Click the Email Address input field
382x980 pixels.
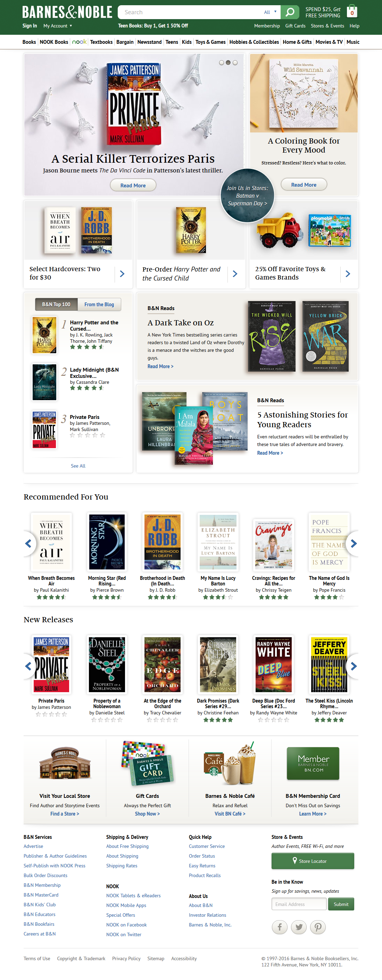pos(299,904)
